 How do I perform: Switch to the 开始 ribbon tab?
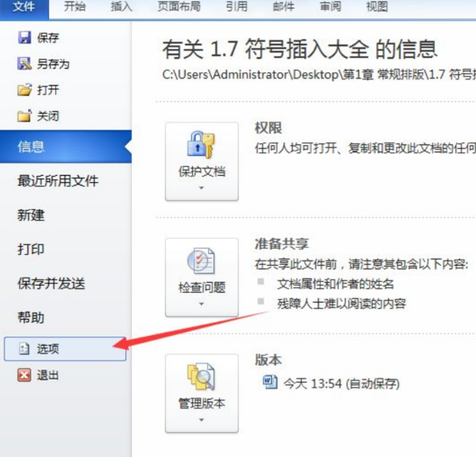[74, 7]
